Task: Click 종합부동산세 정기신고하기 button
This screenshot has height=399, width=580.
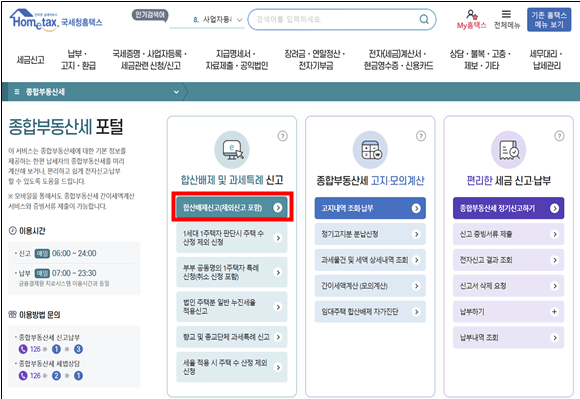Action: 509,208
